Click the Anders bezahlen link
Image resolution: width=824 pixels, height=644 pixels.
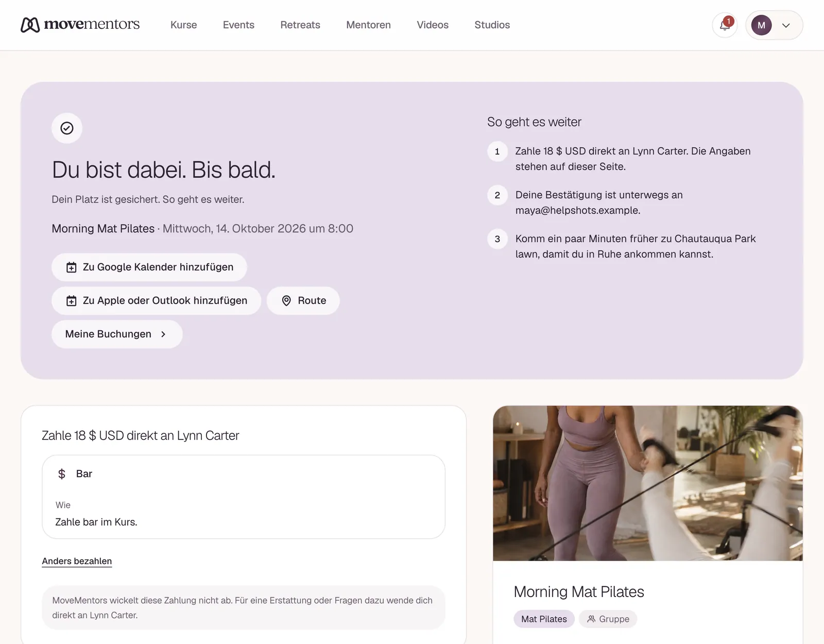coord(77,561)
